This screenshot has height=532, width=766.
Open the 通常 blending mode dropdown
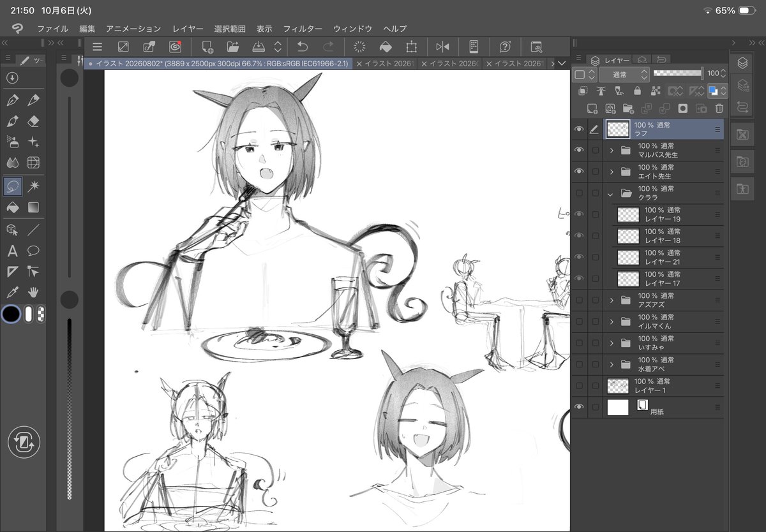coord(624,74)
